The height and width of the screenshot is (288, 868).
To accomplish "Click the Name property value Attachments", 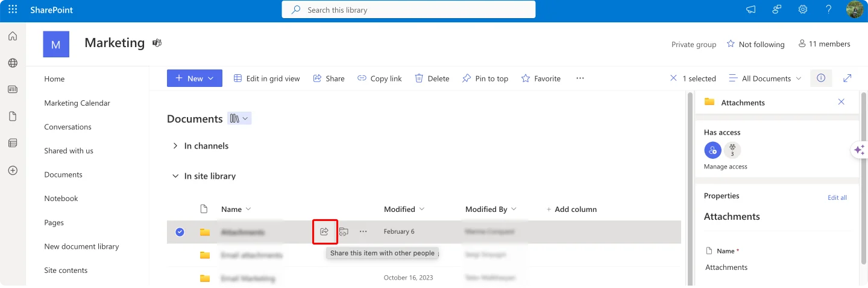I will [x=726, y=267].
